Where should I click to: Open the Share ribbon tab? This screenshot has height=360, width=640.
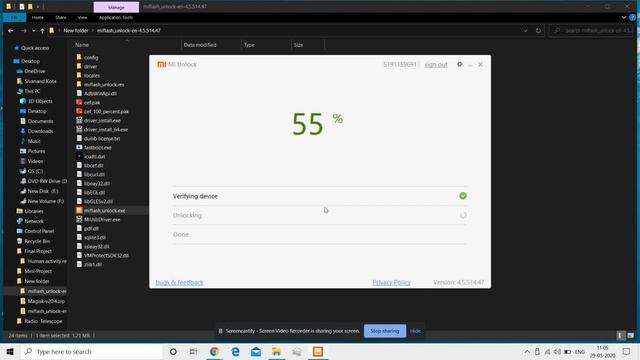[61, 18]
